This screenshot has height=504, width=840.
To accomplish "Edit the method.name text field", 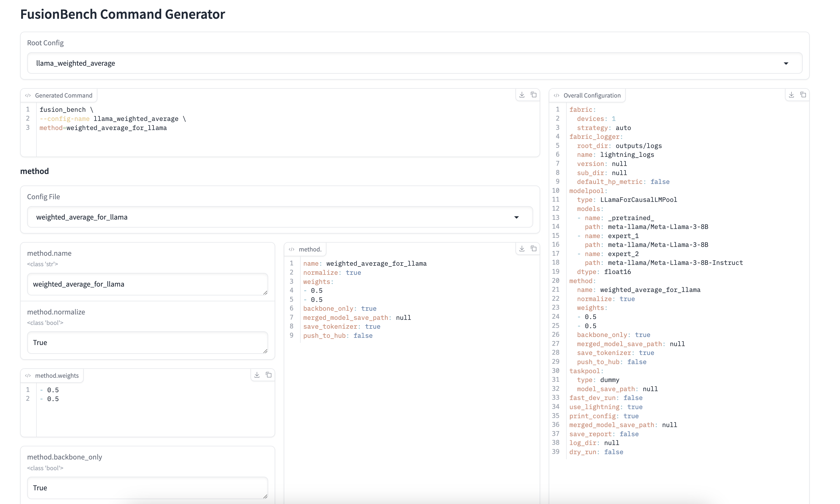I will [x=148, y=284].
